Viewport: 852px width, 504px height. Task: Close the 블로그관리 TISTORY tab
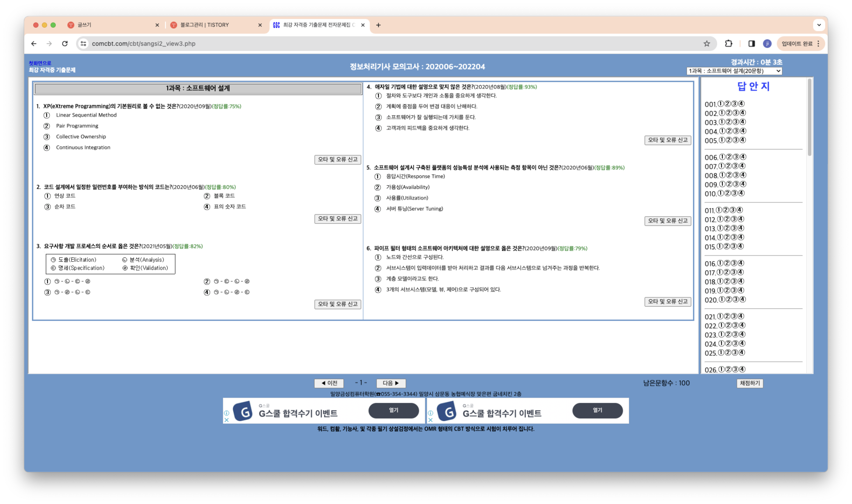pos(260,25)
